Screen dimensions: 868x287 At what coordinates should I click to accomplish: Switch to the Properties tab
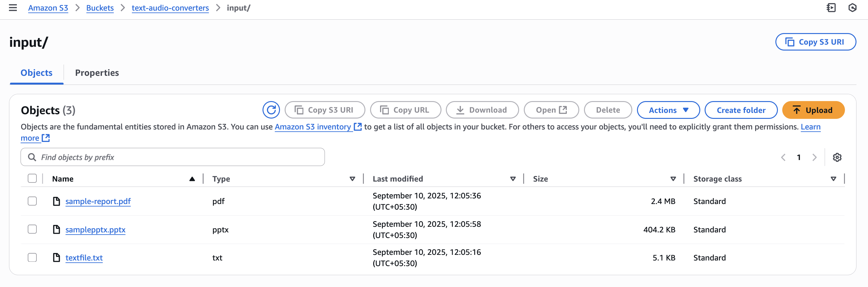[97, 73]
